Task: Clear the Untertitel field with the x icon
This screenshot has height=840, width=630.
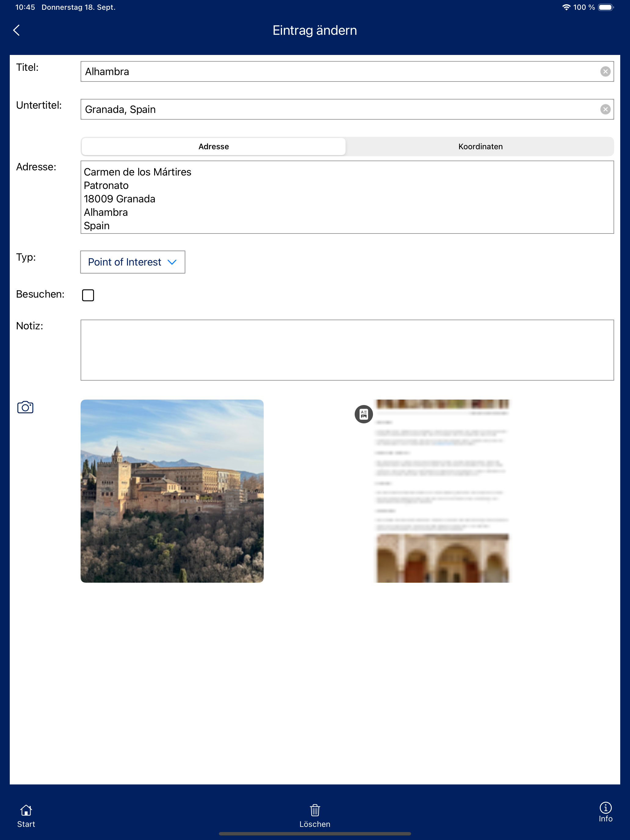Action: pos(605,109)
